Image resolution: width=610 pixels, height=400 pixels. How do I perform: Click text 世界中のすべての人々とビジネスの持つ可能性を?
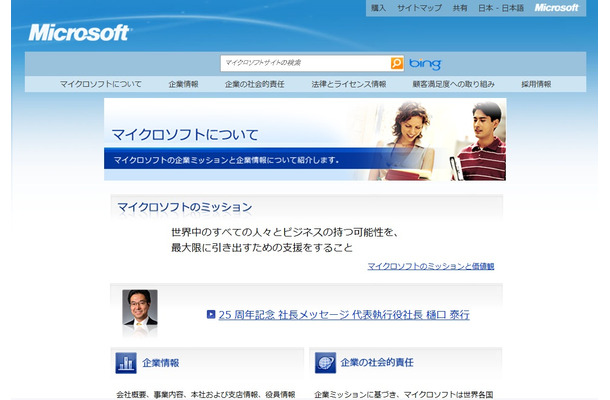285,232
